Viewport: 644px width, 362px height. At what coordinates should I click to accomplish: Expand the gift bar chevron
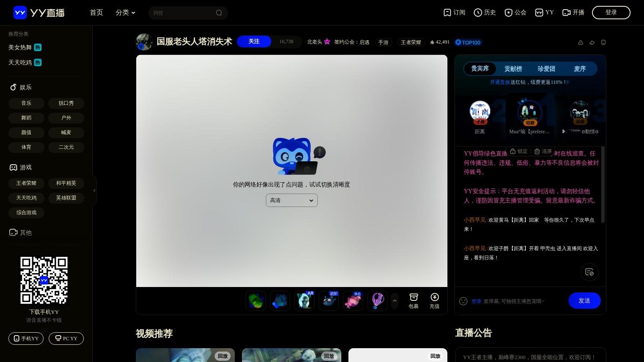tap(395, 301)
